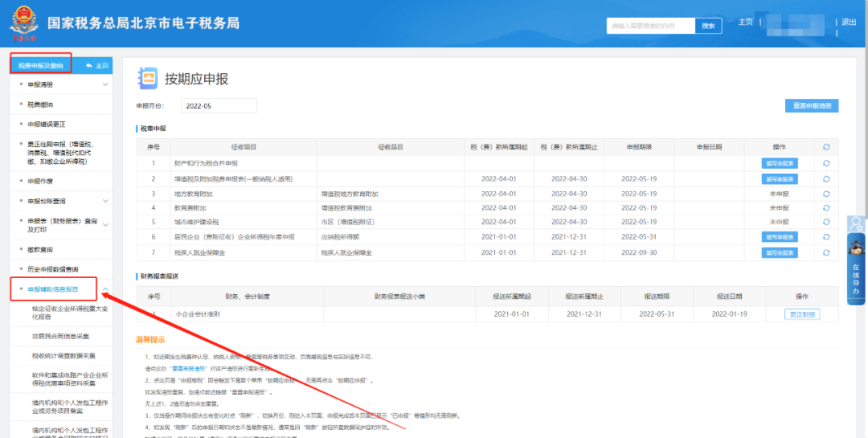Click 填写申报表 for 居民企业企业所得税年度申报
The width and height of the screenshot is (868, 438).
(780, 237)
